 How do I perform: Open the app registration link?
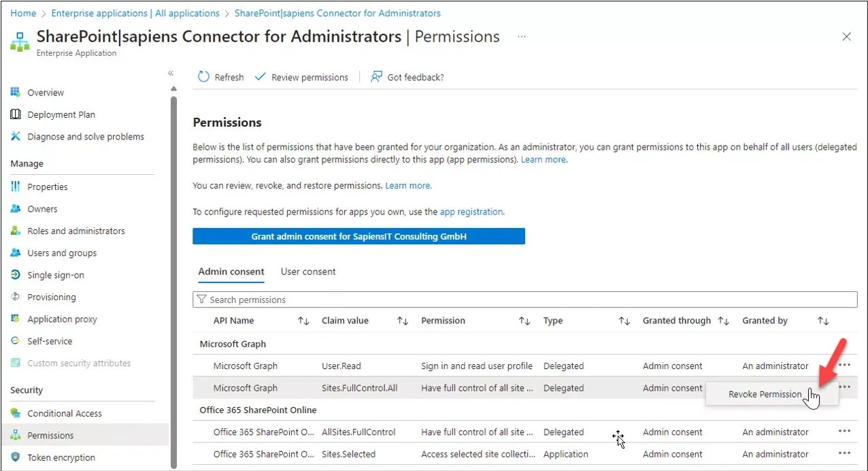click(471, 212)
